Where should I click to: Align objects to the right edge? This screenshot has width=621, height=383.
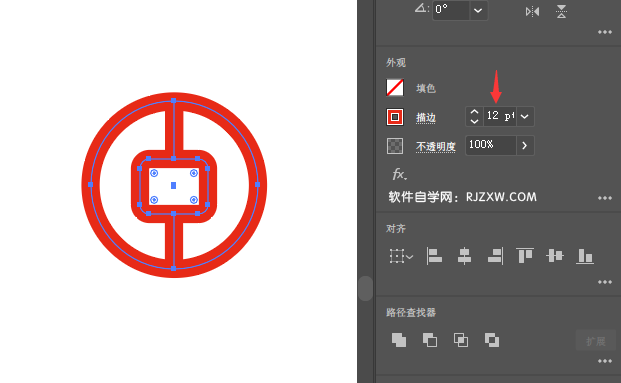click(495, 256)
